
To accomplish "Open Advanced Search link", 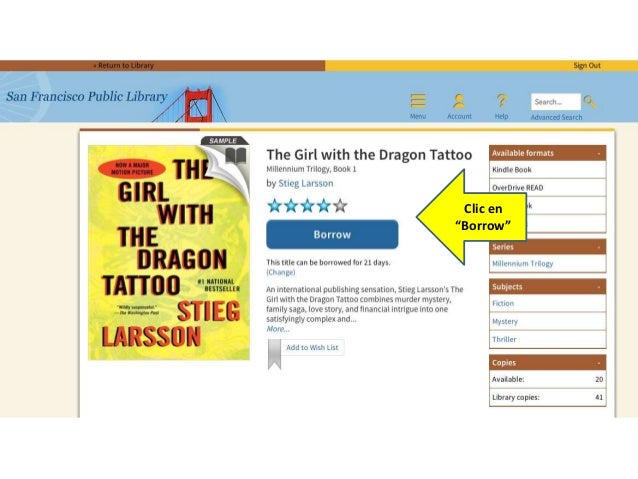I will tap(556, 117).
